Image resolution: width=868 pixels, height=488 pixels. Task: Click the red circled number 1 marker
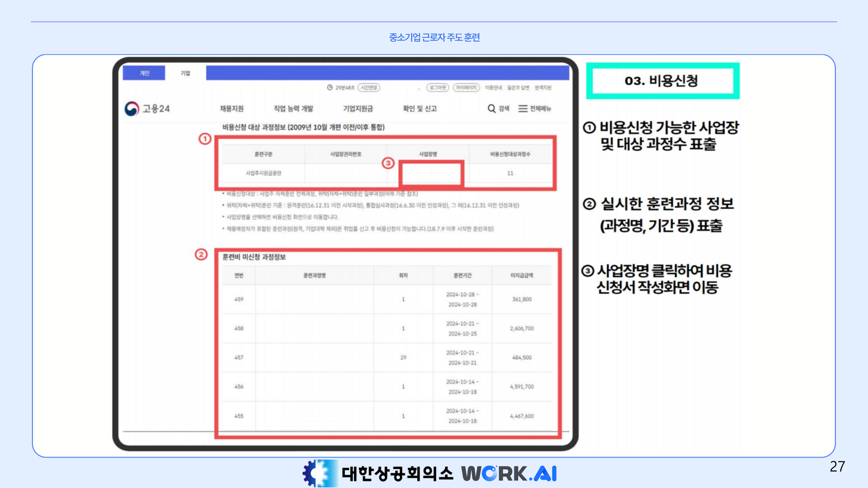click(205, 139)
